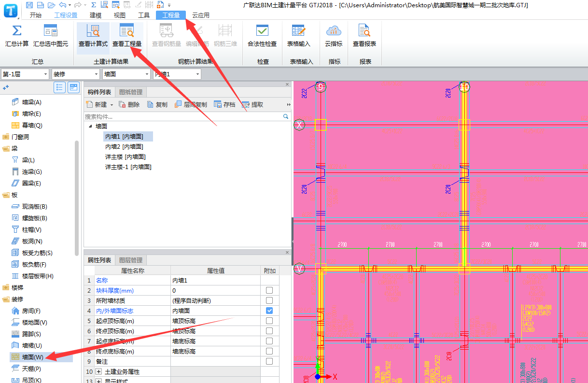Click the 名称 property value 内墙1
Screen dimensions: 588x383
coord(215,280)
